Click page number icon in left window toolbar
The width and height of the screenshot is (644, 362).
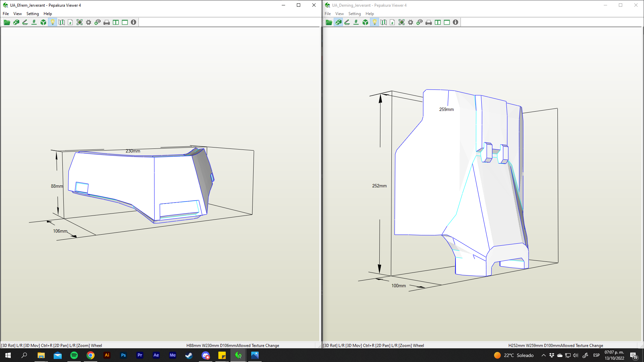point(70,22)
